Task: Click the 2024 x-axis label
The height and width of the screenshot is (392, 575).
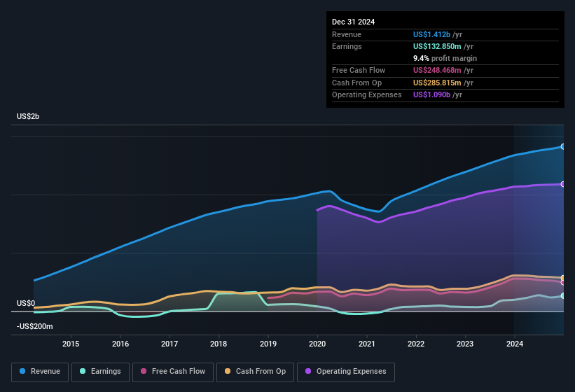Action: pos(515,344)
